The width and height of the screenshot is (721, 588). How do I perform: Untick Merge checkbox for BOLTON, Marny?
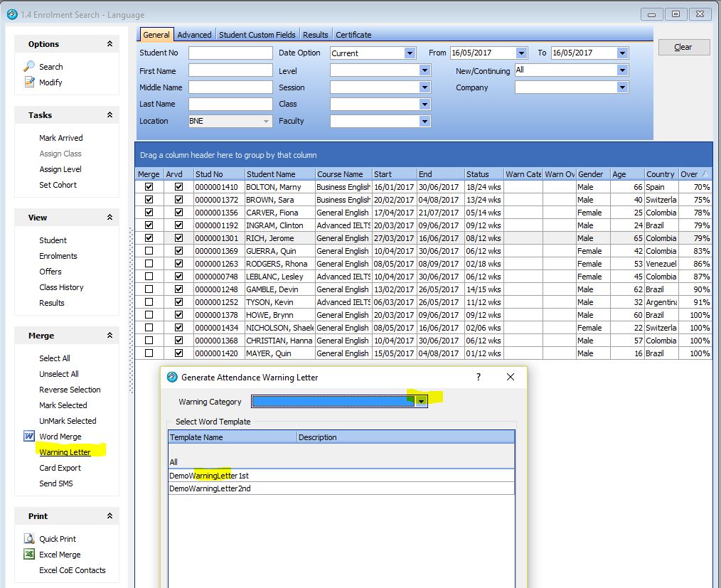point(149,187)
